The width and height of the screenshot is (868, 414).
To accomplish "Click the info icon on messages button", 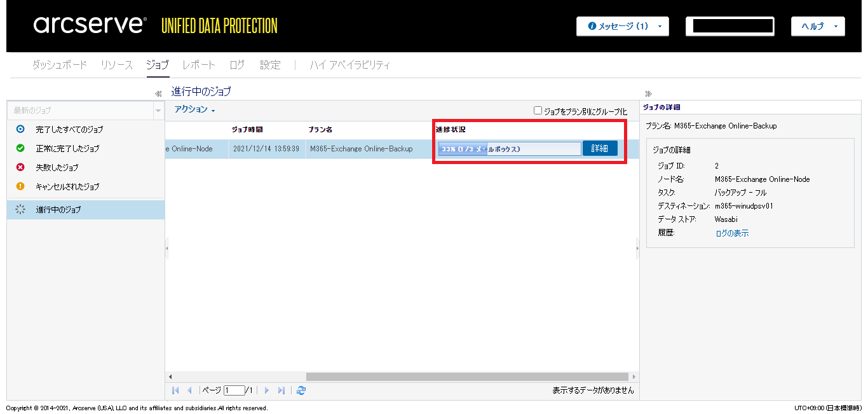I will point(592,26).
